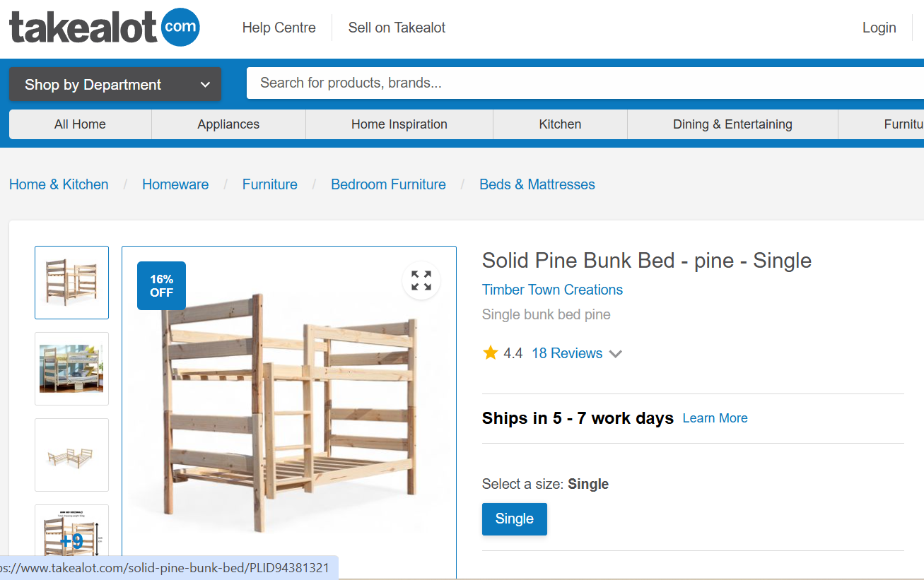
Task: Expand the 18 Reviews chevron
Action: click(615, 353)
